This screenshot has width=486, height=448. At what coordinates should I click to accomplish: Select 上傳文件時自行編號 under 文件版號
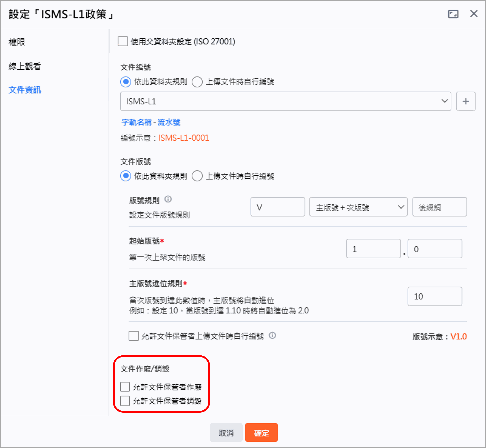197,176
